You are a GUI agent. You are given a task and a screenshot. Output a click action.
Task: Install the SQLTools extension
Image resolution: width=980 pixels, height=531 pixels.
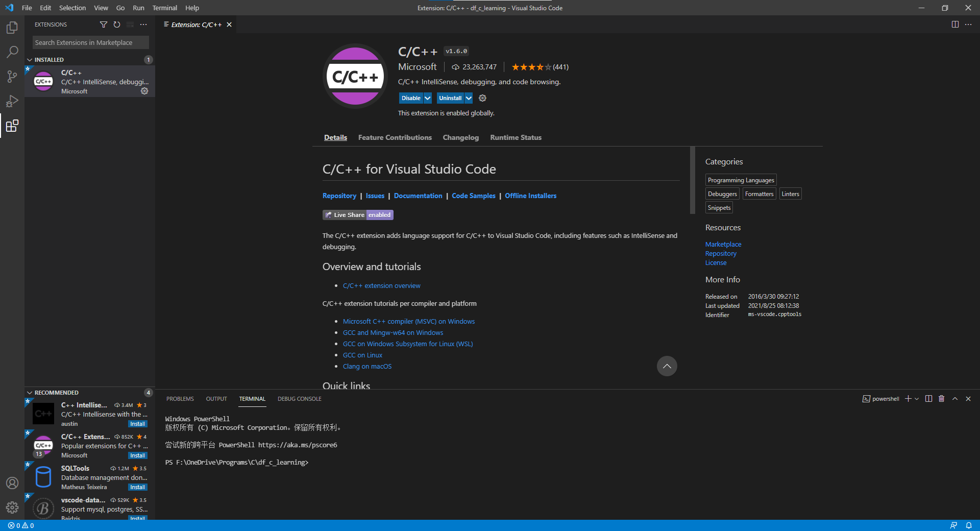click(138, 487)
